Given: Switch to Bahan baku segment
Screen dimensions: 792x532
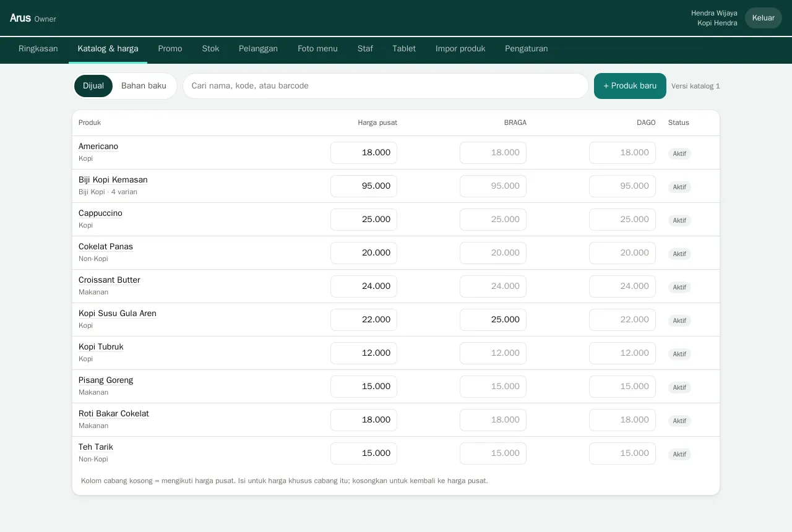Looking at the screenshot, I should [x=144, y=86].
